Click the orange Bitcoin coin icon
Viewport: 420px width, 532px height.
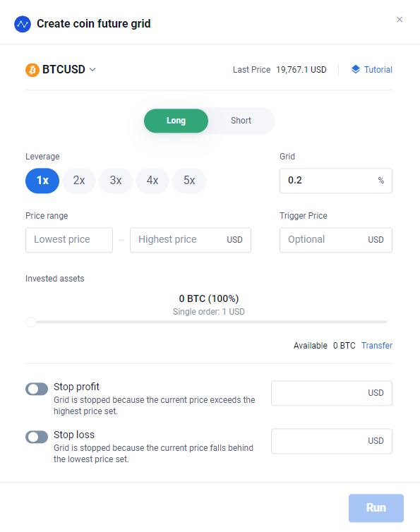[x=32, y=70]
